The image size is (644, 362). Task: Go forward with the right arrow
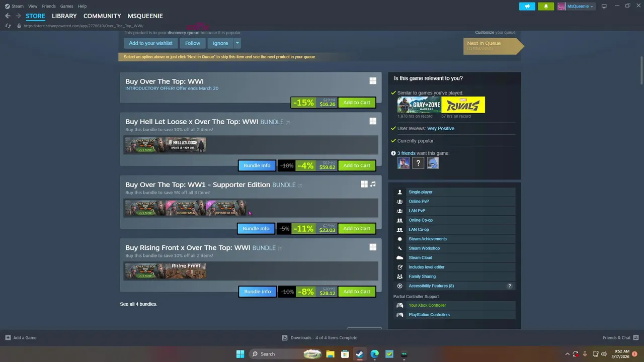point(18,16)
